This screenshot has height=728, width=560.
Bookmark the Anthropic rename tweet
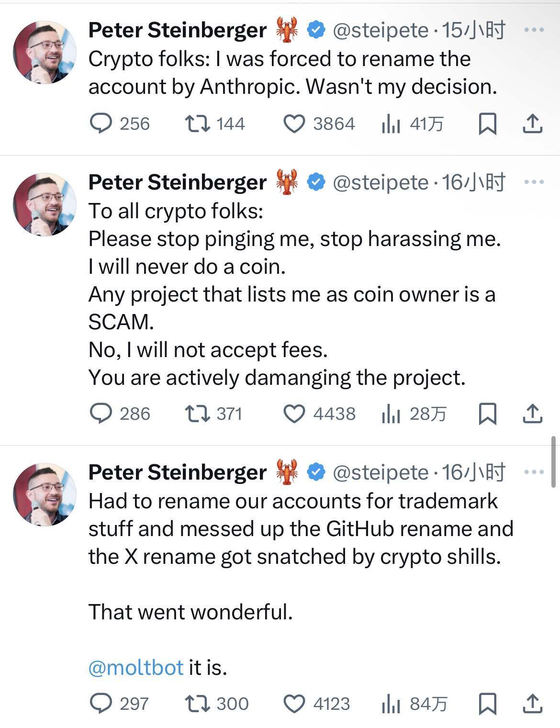pyautogui.click(x=487, y=123)
